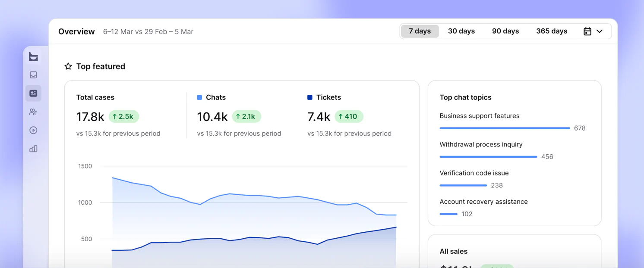644x268 pixels.
Task: Open the inbox icon in sidebar
Action: click(33, 75)
